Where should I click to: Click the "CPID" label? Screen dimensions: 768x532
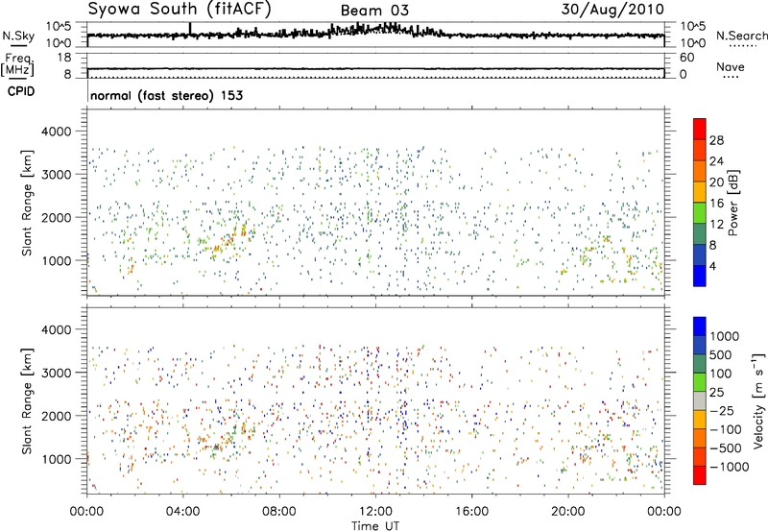21,91
